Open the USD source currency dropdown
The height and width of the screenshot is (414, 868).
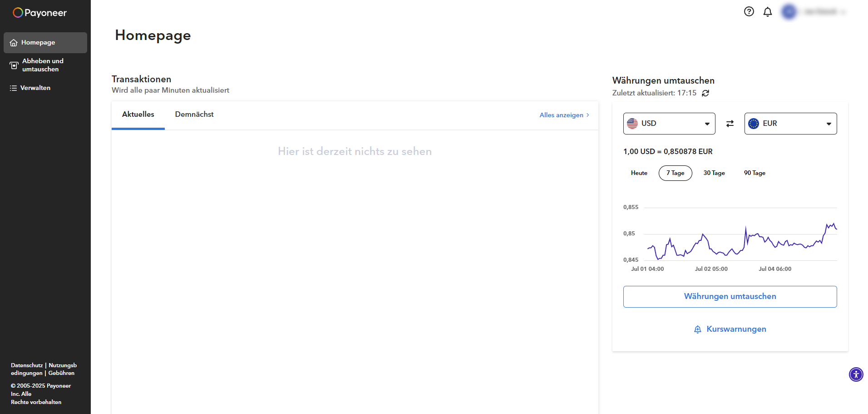pyautogui.click(x=669, y=124)
